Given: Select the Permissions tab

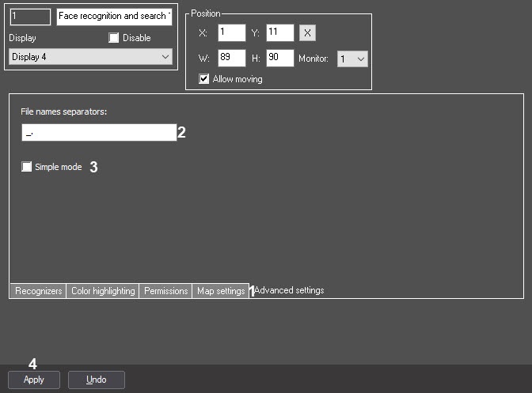Looking at the screenshot, I should click(x=165, y=291).
